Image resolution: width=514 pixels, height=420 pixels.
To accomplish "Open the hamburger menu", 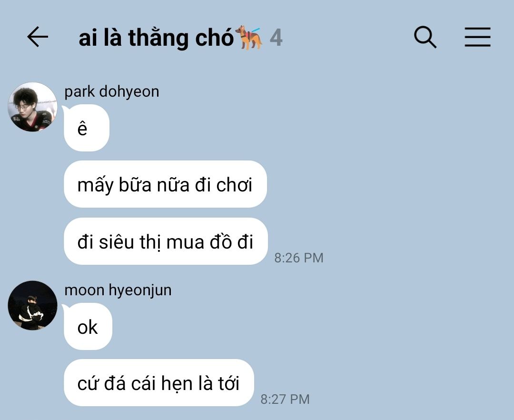I will (478, 37).
